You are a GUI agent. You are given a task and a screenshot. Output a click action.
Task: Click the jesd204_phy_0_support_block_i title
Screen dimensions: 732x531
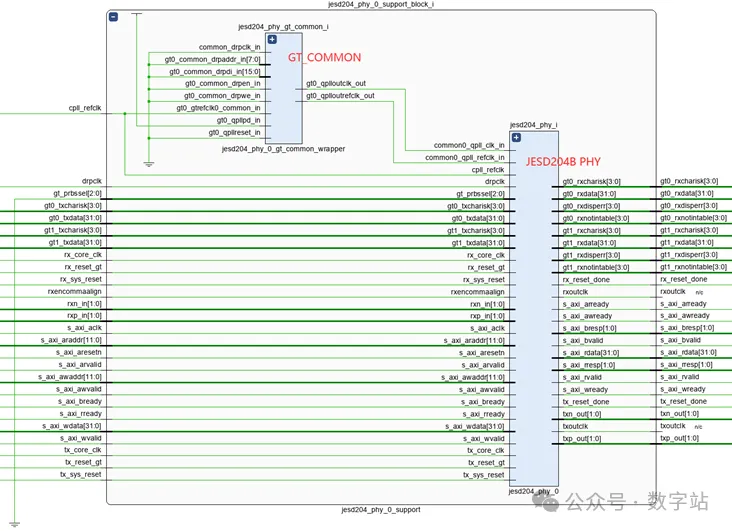point(381,5)
